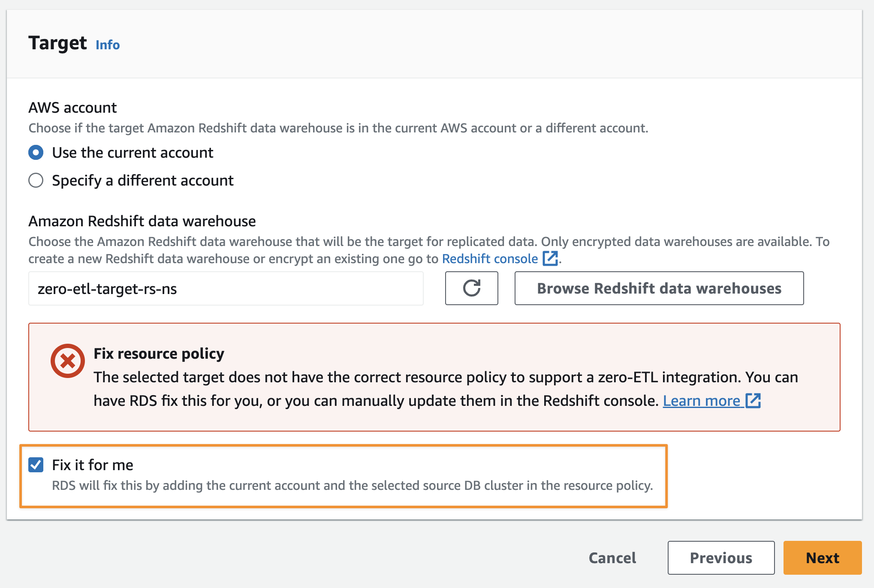Screen dimensions: 874x588
Task: Select Specify a different account option
Action: coord(36,180)
